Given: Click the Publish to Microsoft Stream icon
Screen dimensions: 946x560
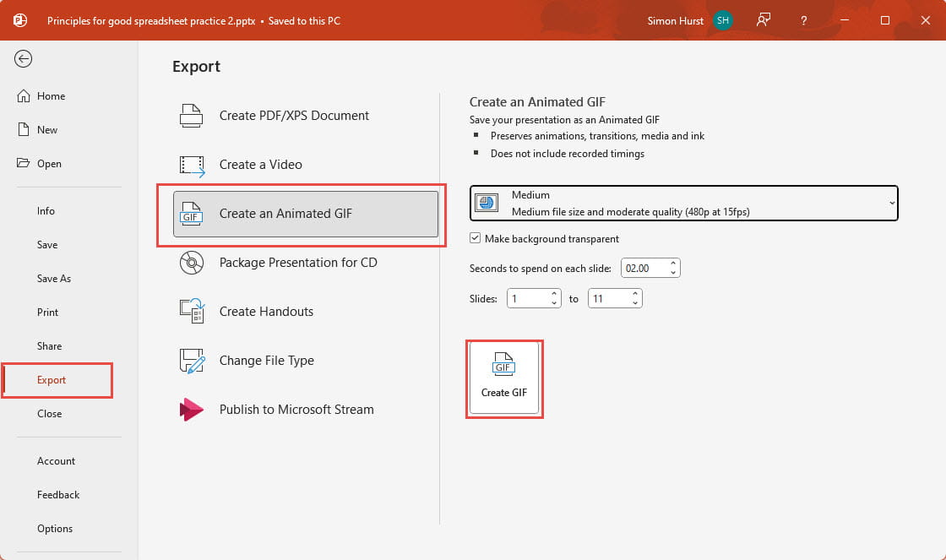Looking at the screenshot, I should [192, 410].
